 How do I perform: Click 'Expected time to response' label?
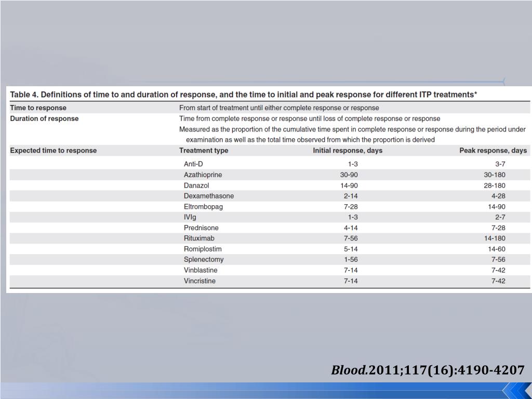54,150
